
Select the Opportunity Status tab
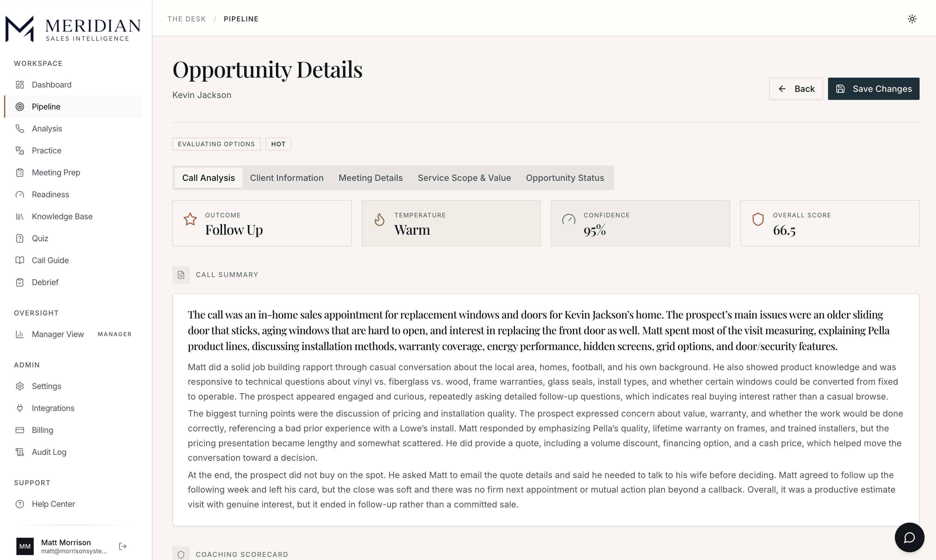[565, 178]
